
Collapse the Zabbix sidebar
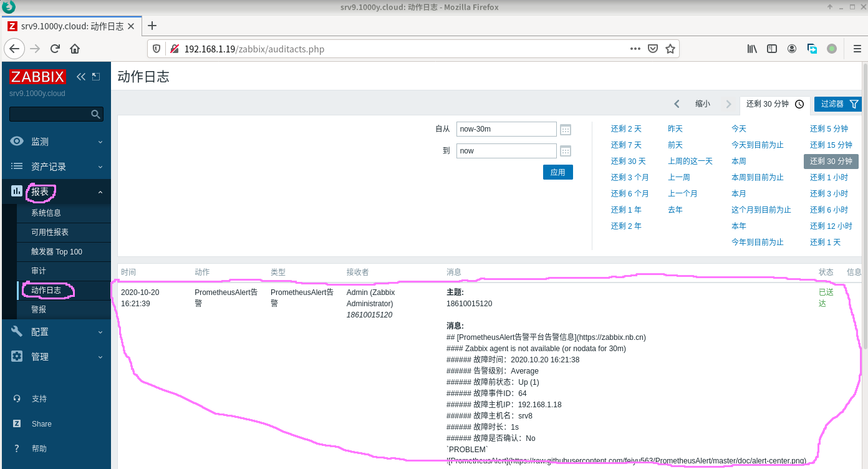(80, 77)
